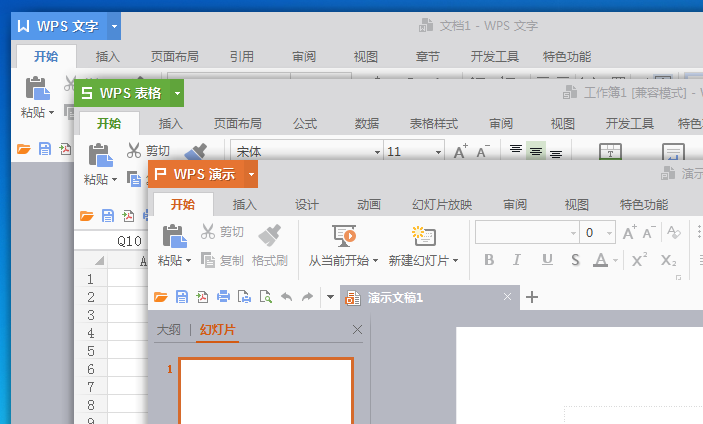Close the slide panel with X
The width and height of the screenshot is (703, 424).
[357, 330]
